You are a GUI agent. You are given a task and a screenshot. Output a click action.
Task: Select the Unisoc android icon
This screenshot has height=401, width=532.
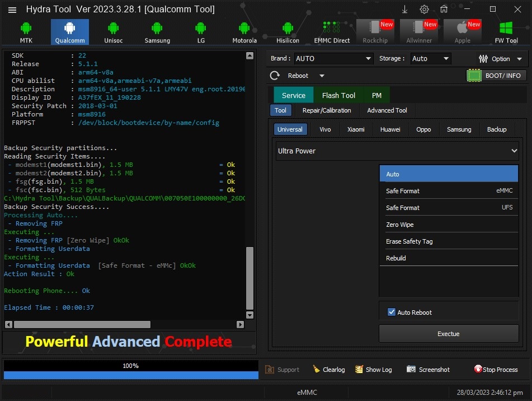coord(114,28)
